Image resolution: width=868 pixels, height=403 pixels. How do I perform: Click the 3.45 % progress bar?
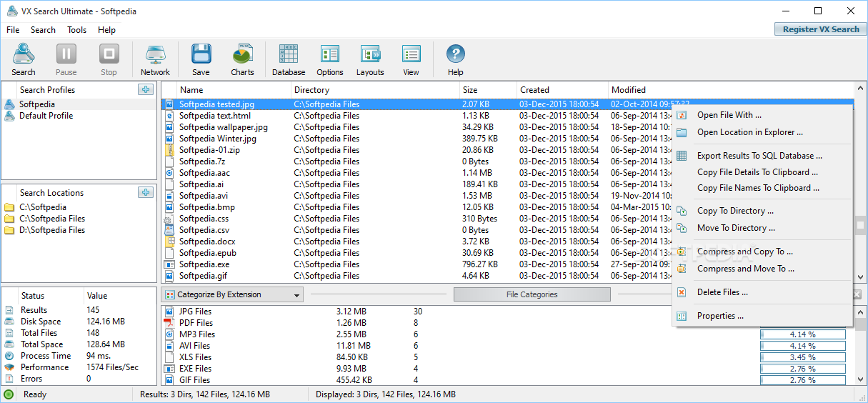pyautogui.click(x=803, y=357)
